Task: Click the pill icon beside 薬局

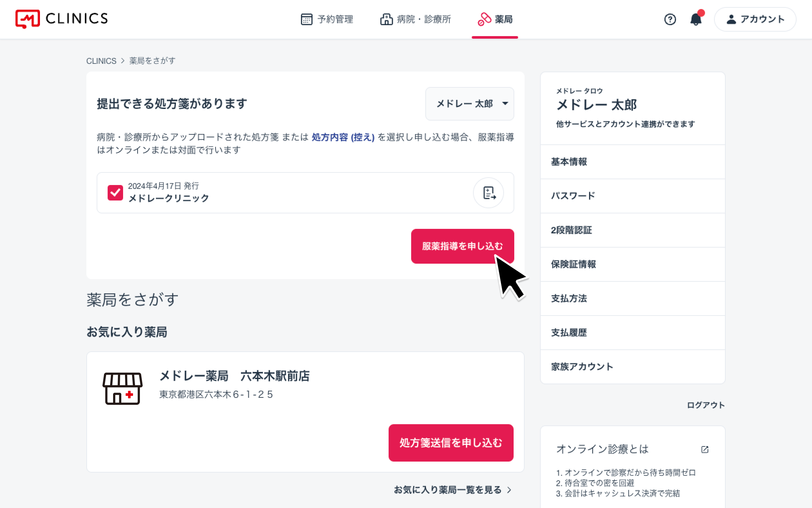Action: coord(484,19)
